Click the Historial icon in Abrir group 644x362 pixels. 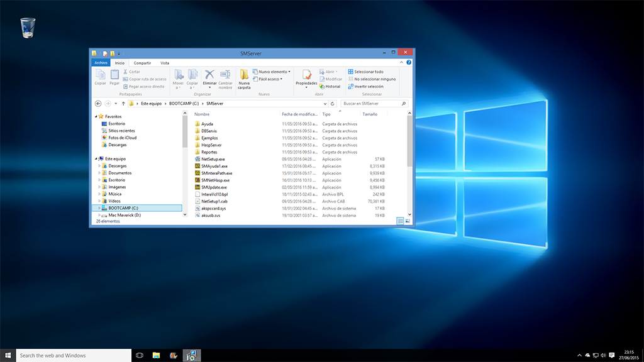coord(330,87)
